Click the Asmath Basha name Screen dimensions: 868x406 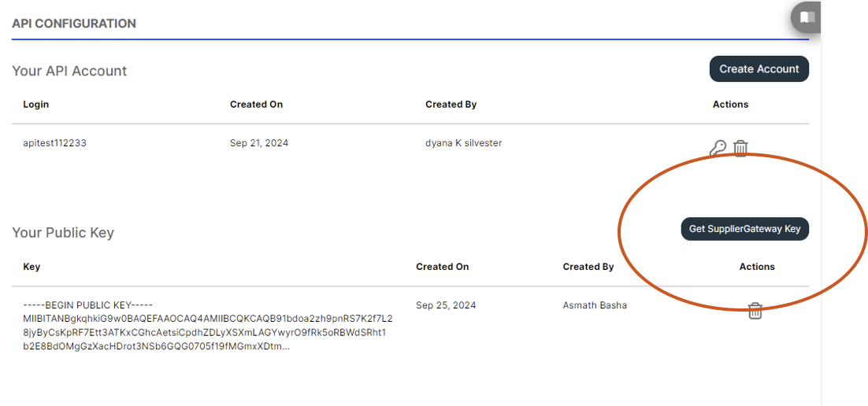click(x=595, y=304)
